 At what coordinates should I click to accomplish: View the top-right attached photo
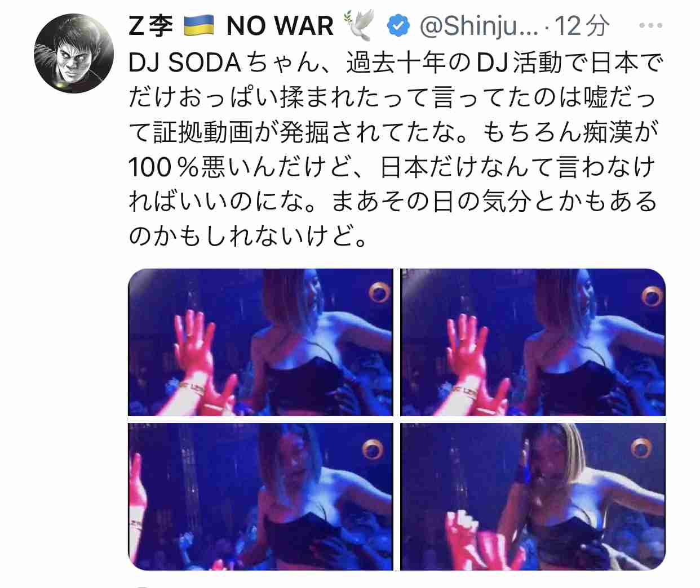pos(533,342)
